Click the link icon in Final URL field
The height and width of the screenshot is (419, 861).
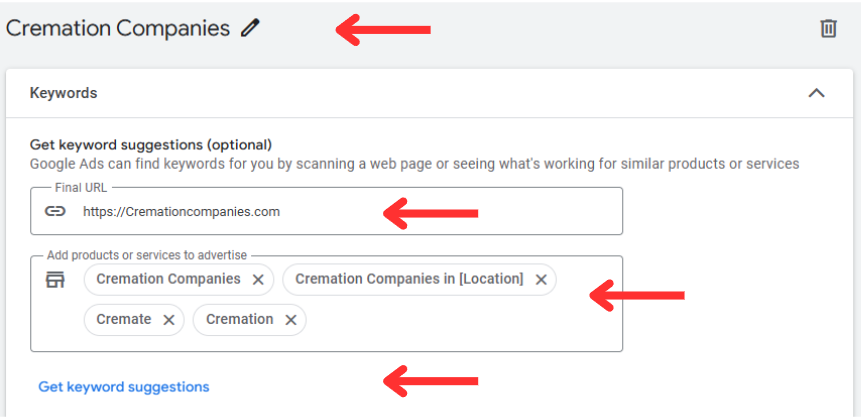(55, 211)
